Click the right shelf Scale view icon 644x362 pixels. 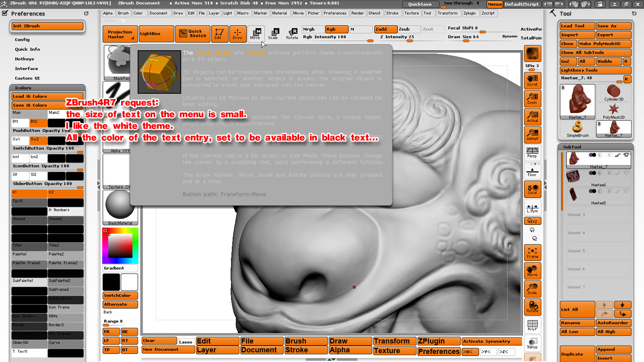(x=533, y=289)
